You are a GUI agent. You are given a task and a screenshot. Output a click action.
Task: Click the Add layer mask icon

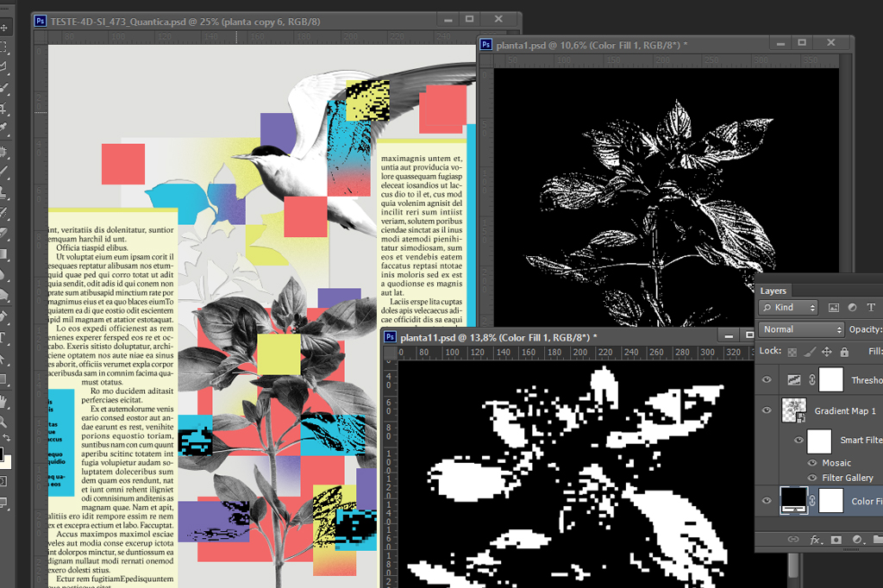point(836,540)
